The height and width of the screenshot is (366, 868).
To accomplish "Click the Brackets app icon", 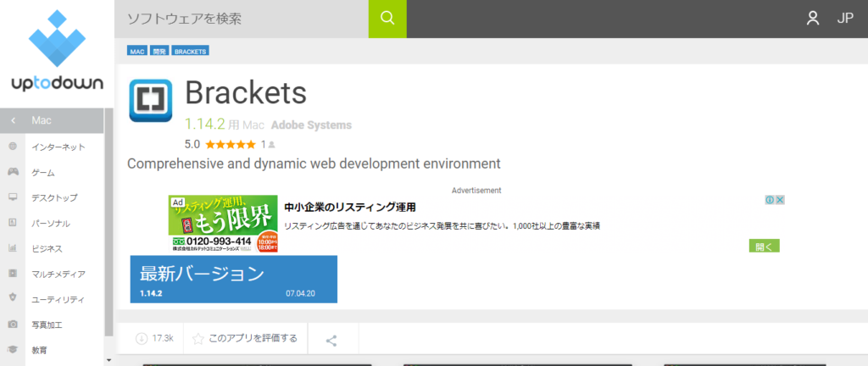I will tap(151, 101).
